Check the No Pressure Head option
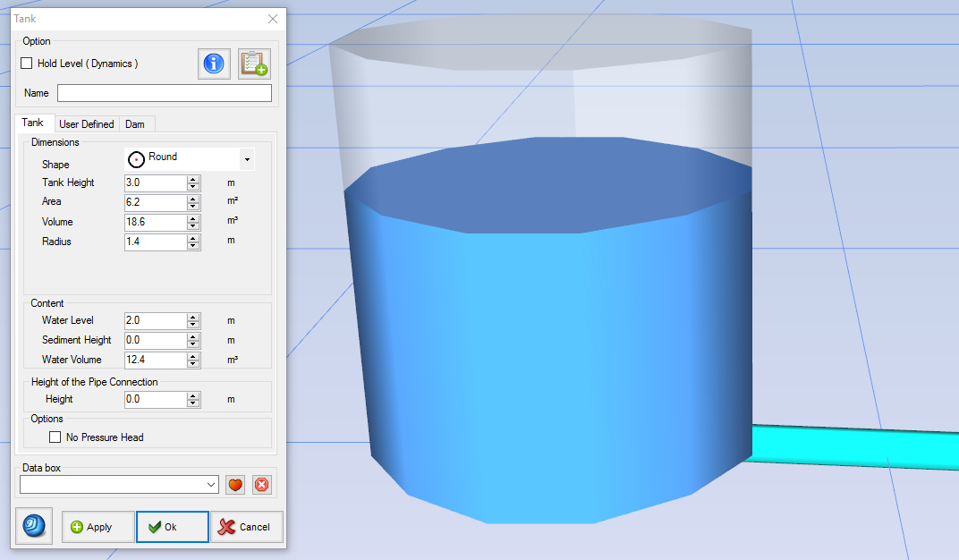This screenshot has height=560, width=959. point(55,437)
